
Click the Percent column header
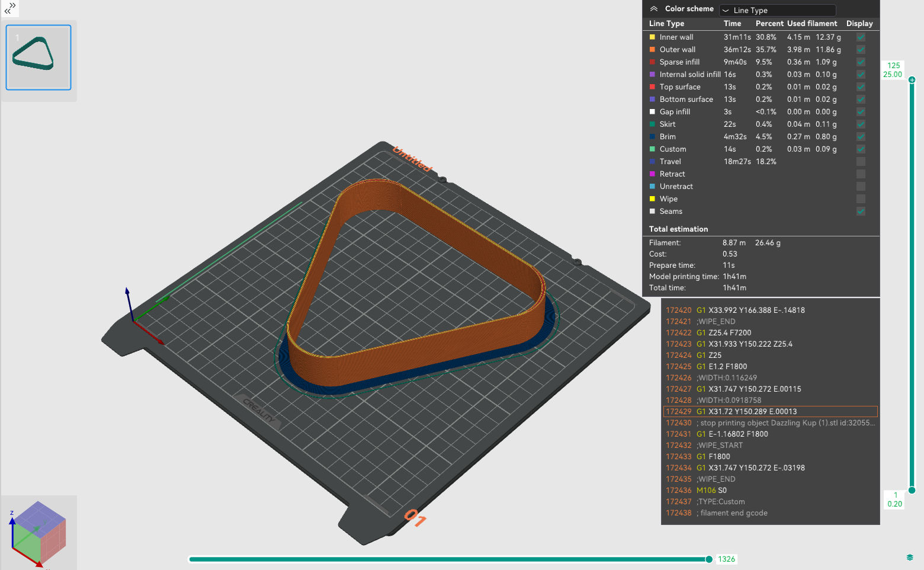coord(769,24)
